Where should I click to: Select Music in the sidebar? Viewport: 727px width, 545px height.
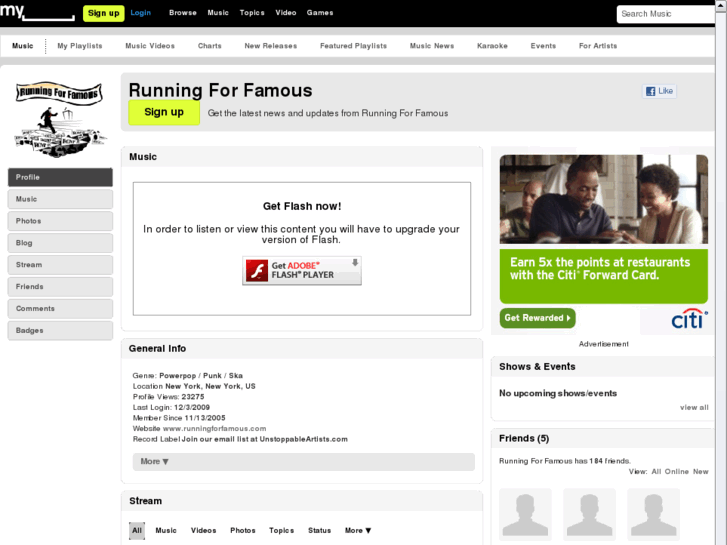(x=60, y=199)
